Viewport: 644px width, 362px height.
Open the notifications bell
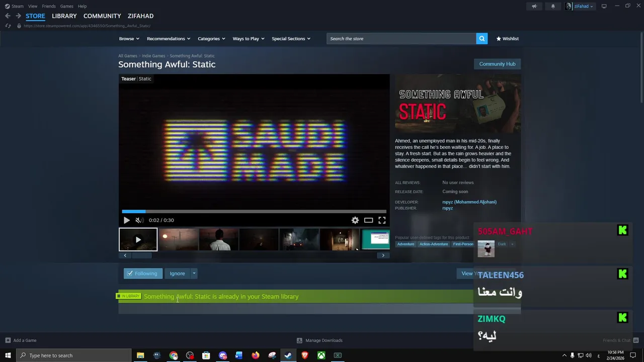click(x=553, y=6)
